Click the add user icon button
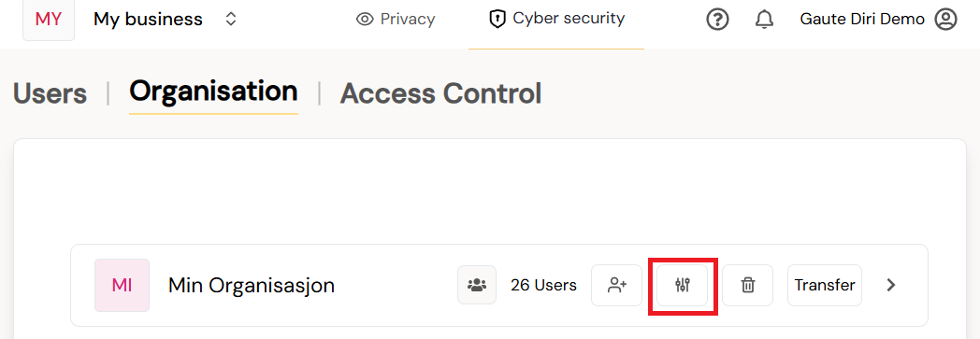Viewport: 980px width, 339px height. (617, 286)
